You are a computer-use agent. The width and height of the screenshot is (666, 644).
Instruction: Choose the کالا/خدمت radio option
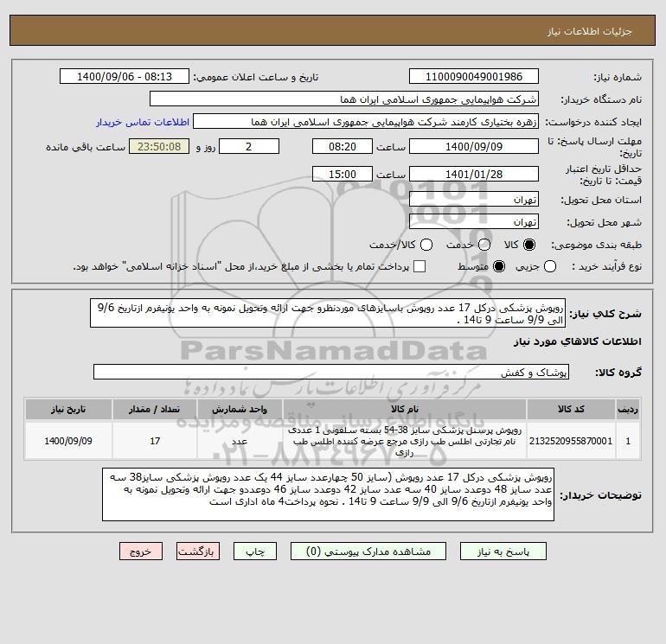click(x=426, y=245)
